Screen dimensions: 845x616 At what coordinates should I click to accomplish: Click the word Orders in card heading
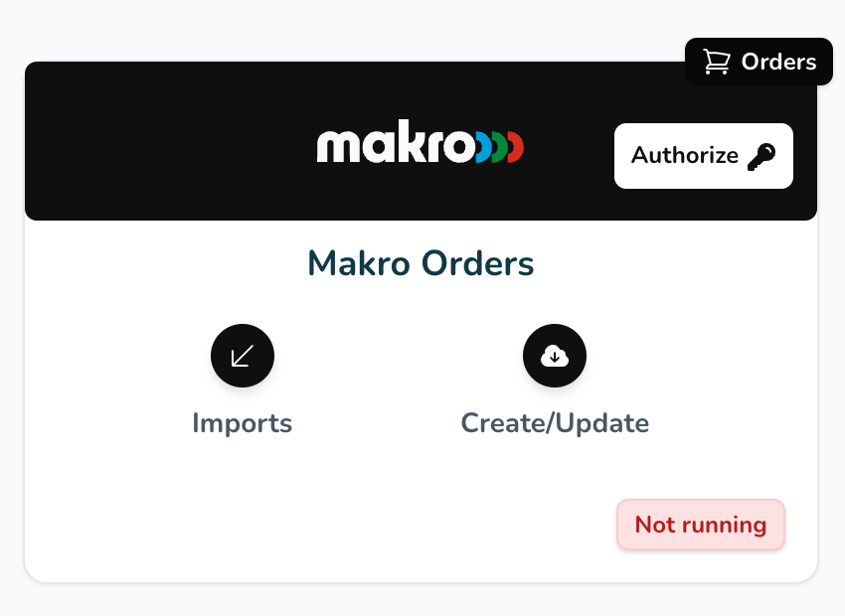coord(477,263)
